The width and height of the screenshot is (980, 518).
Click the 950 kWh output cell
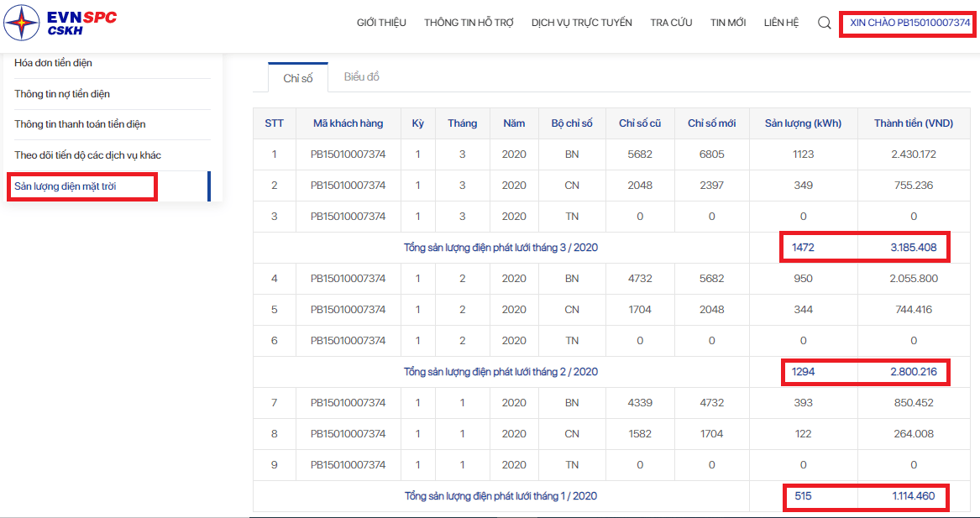pos(803,278)
